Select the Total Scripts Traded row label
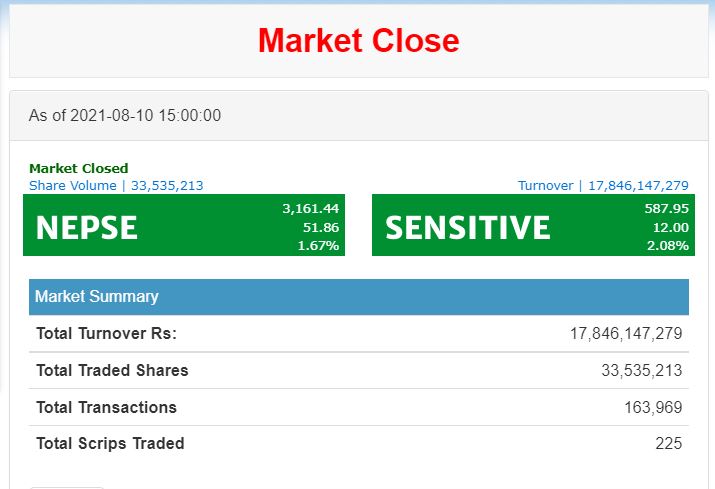Image resolution: width=715 pixels, height=489 pixels. (x=110, y=443)
